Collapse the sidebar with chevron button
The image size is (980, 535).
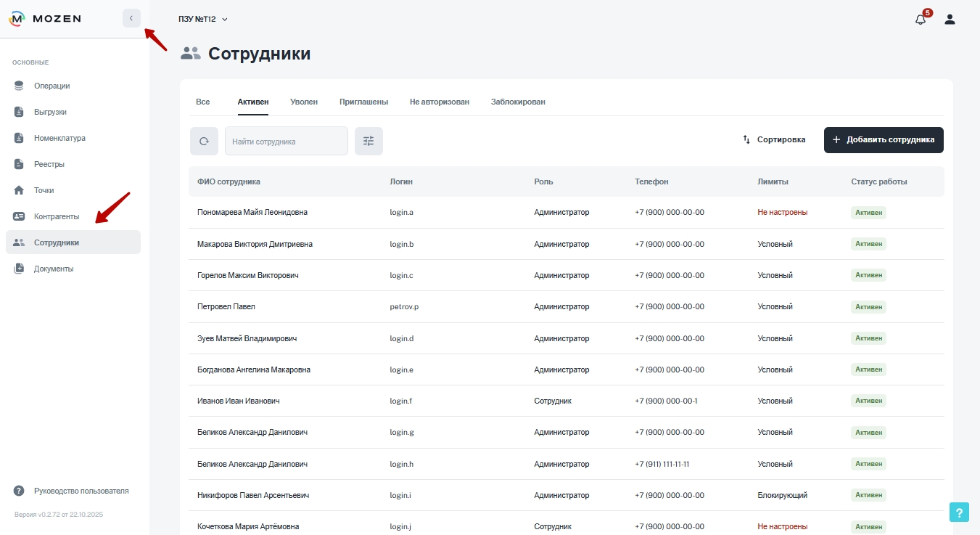pyautogui.click(x=131, y=18)
